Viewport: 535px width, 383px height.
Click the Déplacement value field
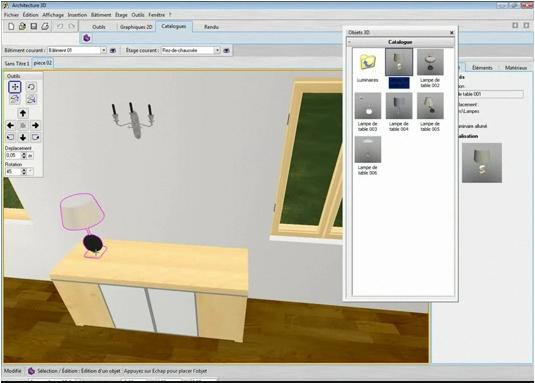click(13, 156)
